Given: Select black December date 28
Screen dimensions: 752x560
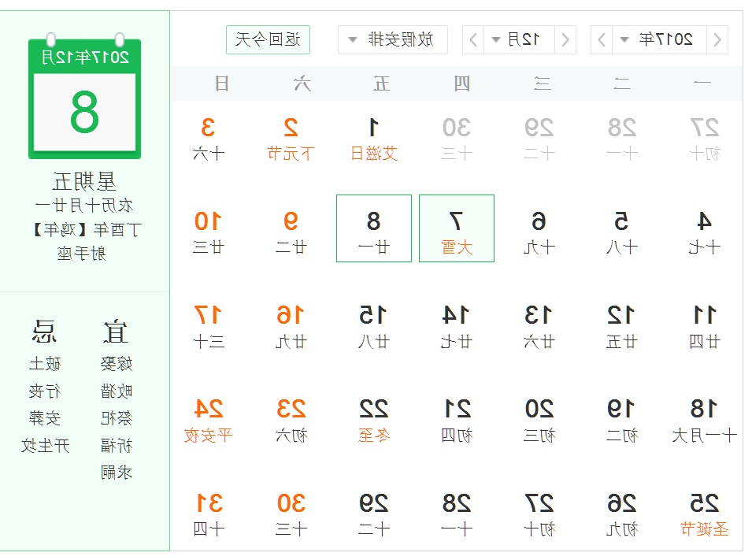Looking at the screenshot, I should (457, 515).
